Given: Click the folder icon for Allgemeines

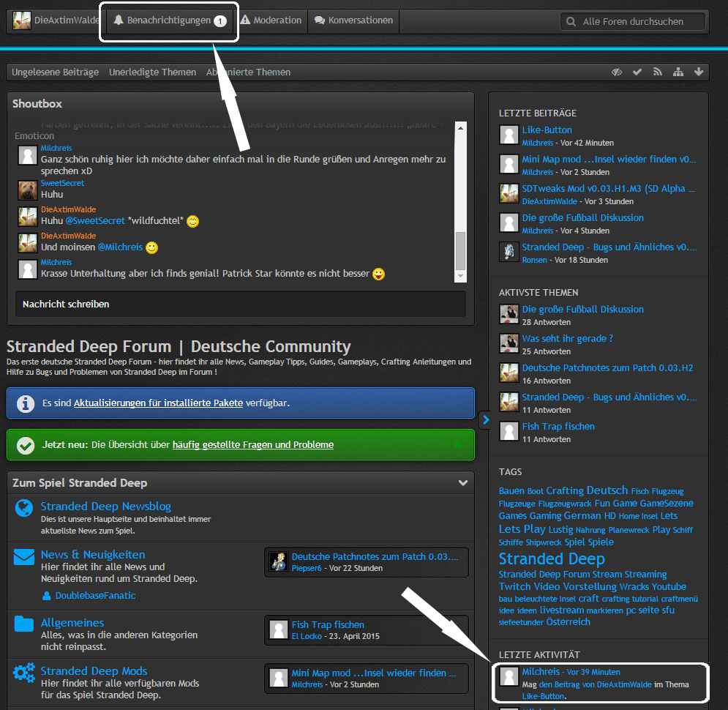Looking at the screenshot, I should coord(23,624).
